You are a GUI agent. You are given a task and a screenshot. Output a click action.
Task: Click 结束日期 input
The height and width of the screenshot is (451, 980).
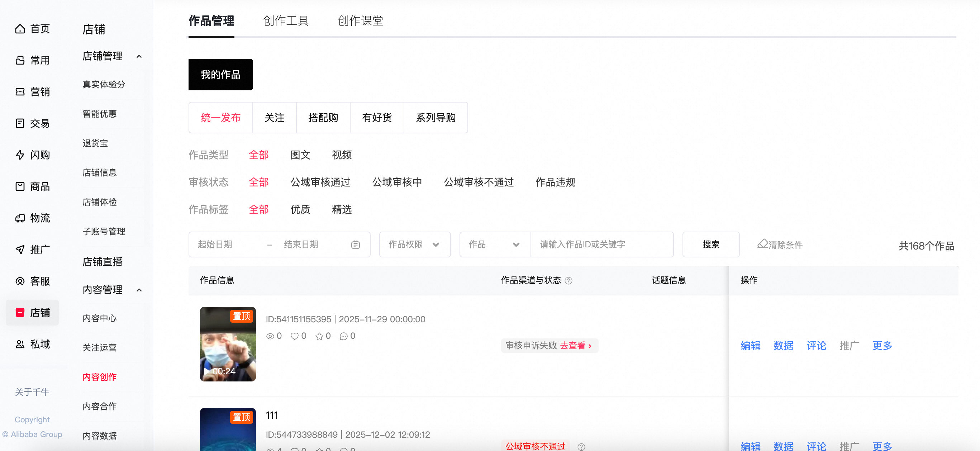[x=314, y=245]
